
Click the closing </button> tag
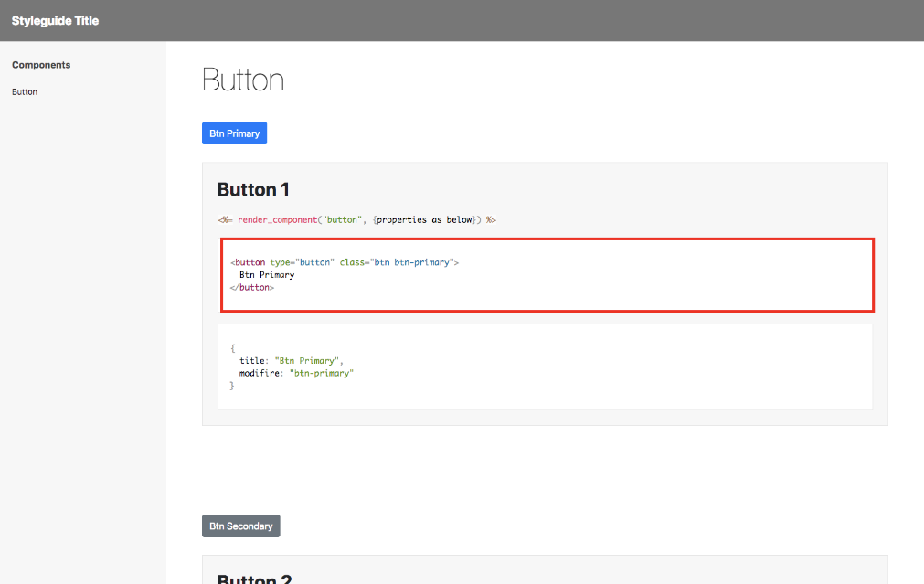[252, 287]
